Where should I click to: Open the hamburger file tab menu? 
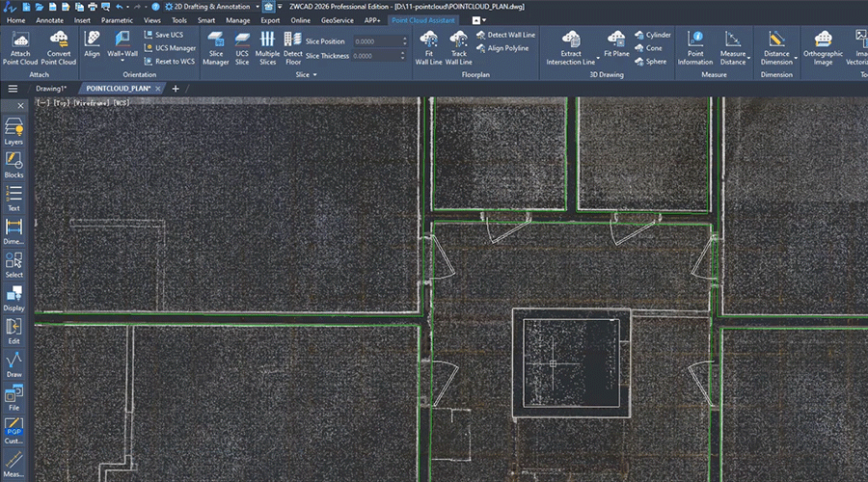coord(13,89)
